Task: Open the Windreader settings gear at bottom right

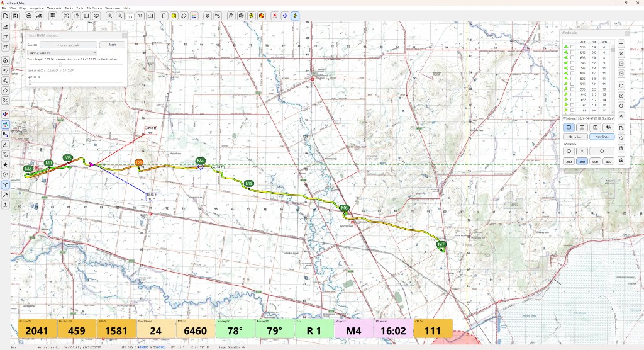Action: (x=621, y=161)
